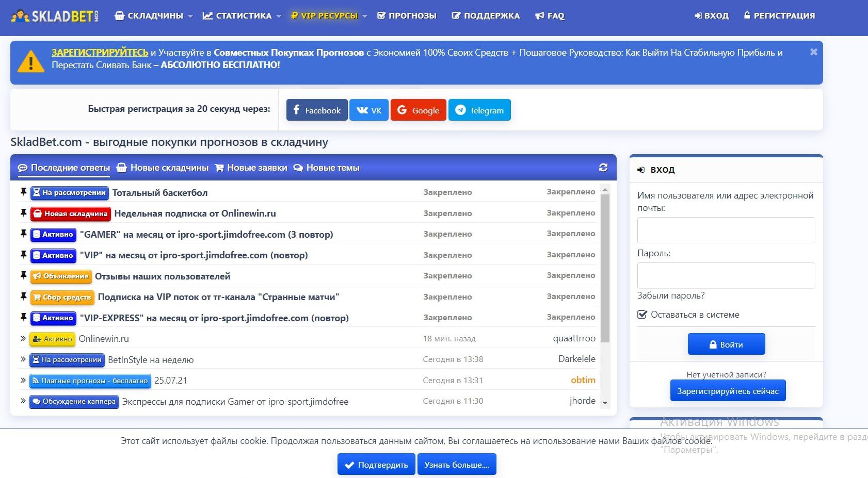The height and width of the screenshot is (478, 868).
Task: Click the Обсуждение каппера badge
Action: pos(74,402)
